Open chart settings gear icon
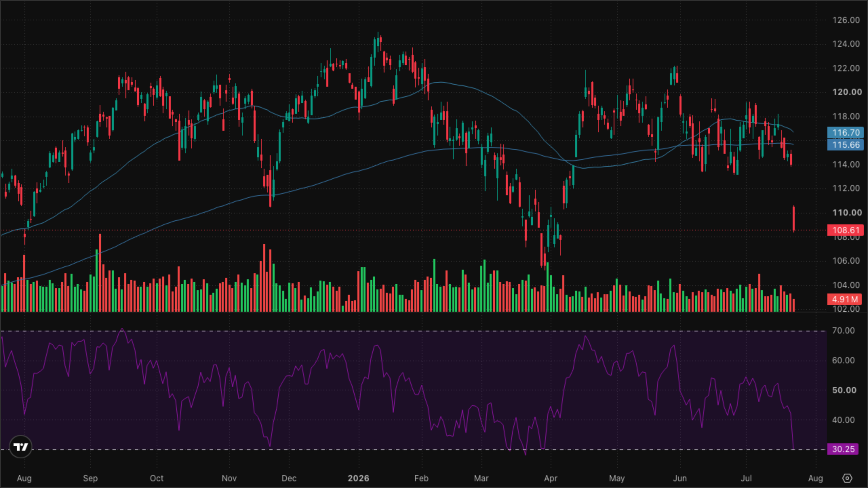 click(847, 478)
